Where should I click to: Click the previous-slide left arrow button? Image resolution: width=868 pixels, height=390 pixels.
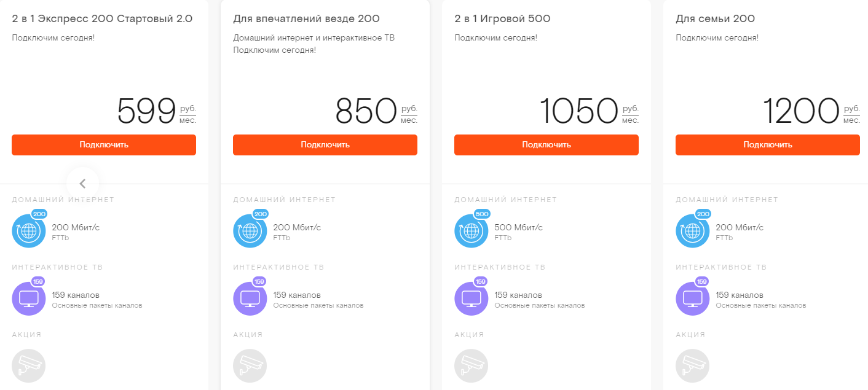pos(82,183)
